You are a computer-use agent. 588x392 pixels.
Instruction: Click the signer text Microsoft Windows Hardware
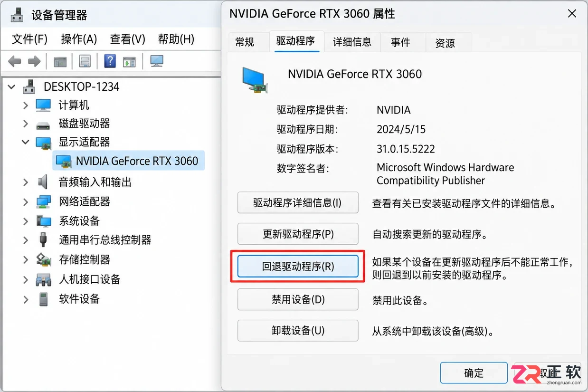446,168
